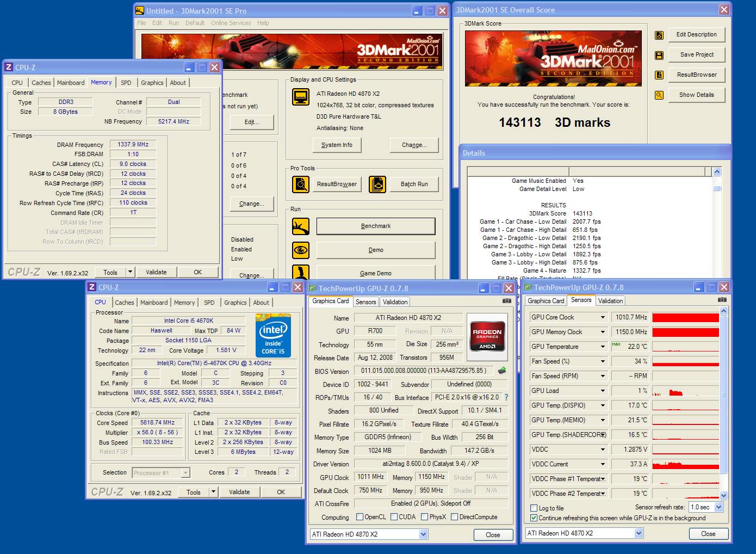The width and height of the screenshot is (756, 554).
Task: Open Validation tab in GPU-Z Graphics Card window
Action: (395, 302)
